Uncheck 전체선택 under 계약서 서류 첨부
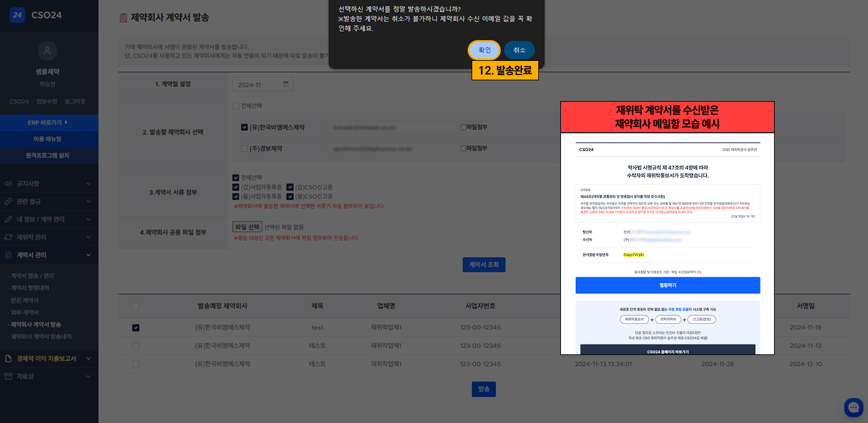 tap(236, 177)
